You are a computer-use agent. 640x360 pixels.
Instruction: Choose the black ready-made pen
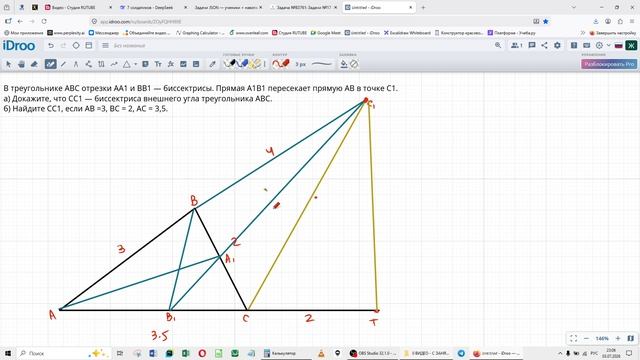coord(230,64)
